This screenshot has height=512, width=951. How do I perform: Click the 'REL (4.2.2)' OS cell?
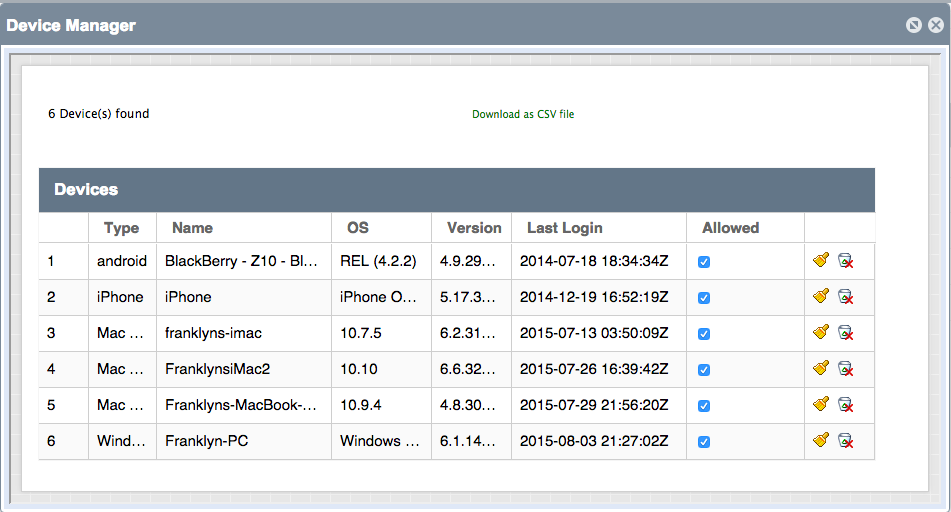[381, 261]
